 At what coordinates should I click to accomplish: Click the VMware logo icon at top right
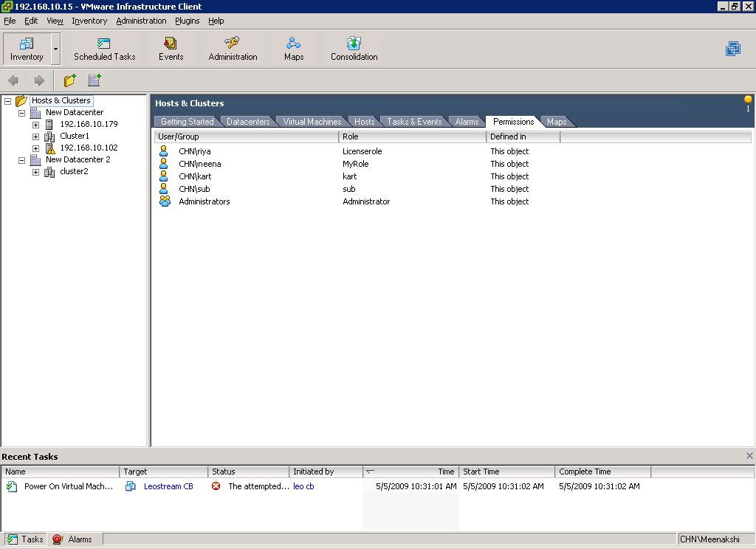733,49
